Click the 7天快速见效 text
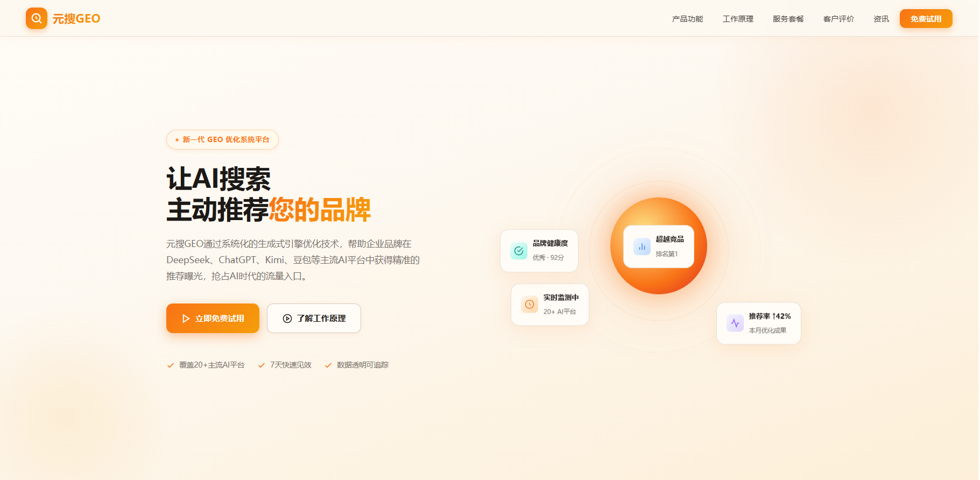The height and width of the screenshot is (480, 980). tap(291, 365)
